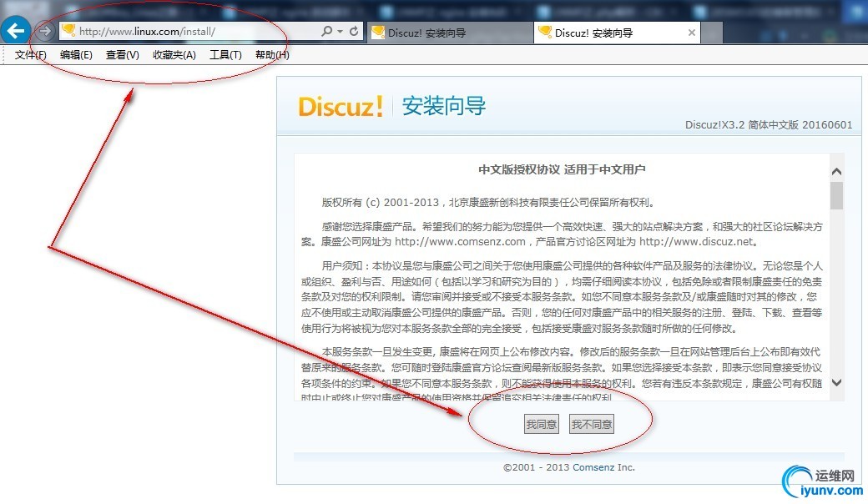This screenshot has height=504, width=868.
Task: Click the 安装向导 heading text
Action: pyautogui.click(x=444, y=106)
